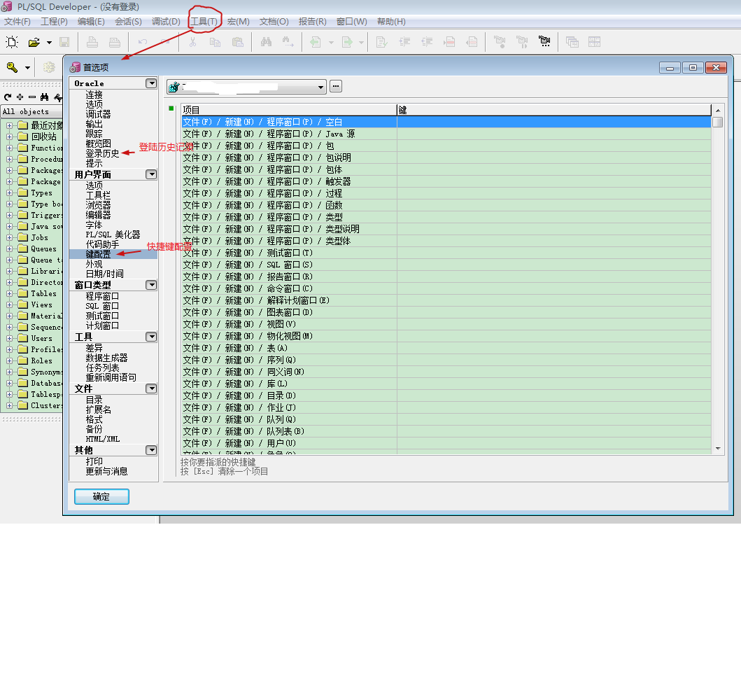The image size is (741, 700).
Task: Click the Open folder toolbar icon
Action: [34, 42]
